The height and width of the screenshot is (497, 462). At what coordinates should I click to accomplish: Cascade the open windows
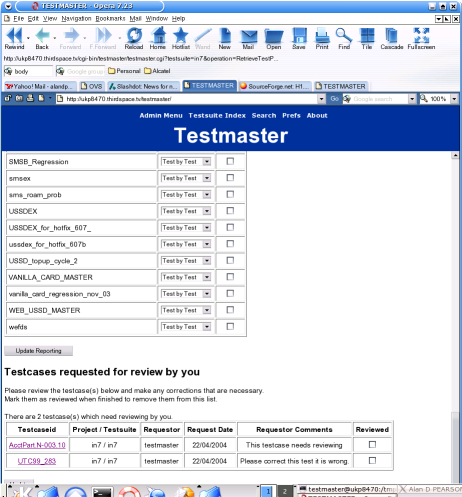[392, 38]
